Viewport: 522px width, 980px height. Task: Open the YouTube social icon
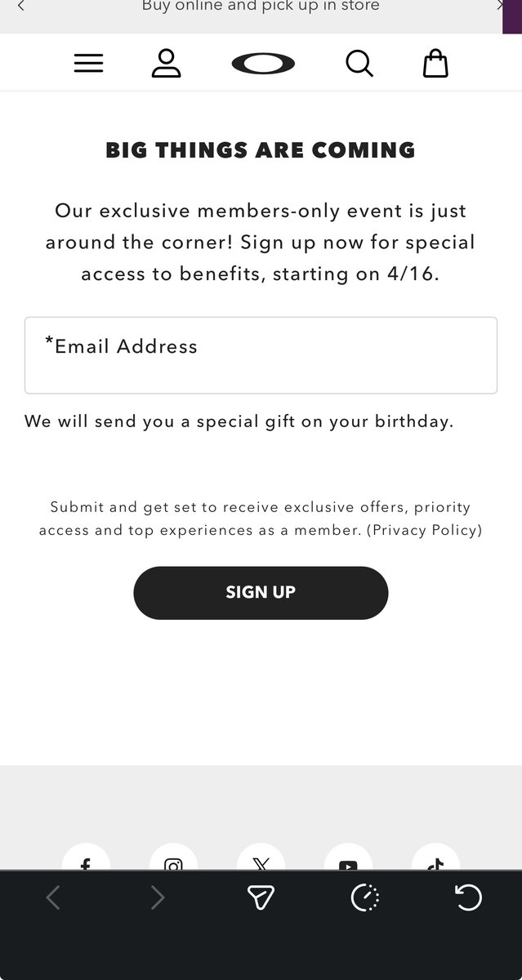[348, 860]
